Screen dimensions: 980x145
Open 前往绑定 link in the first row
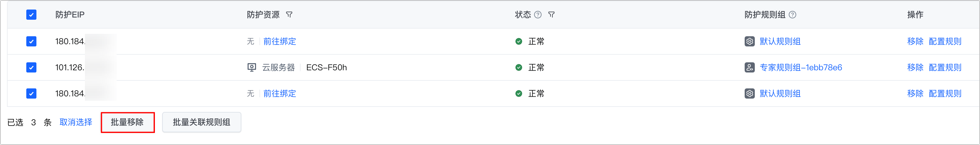[280, 41]
